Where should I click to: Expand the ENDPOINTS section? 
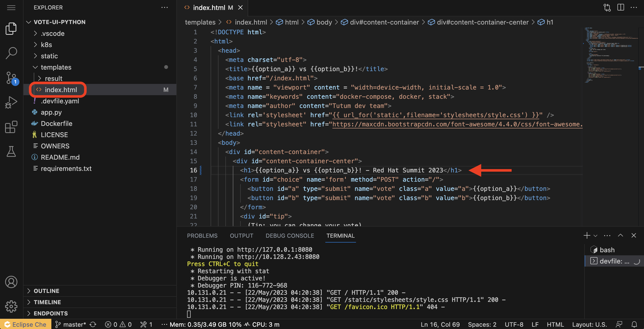[x=100, y=313]
